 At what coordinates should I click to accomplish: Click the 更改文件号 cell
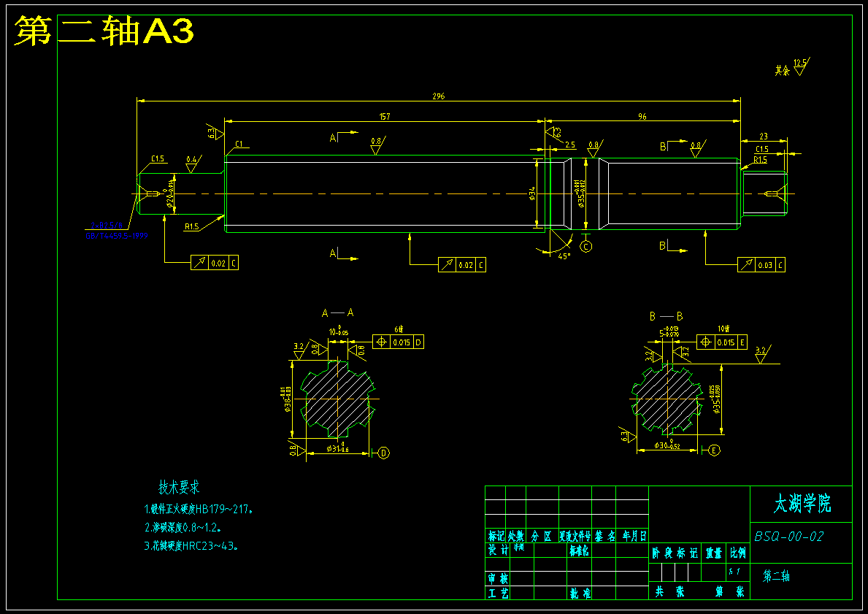575,536
